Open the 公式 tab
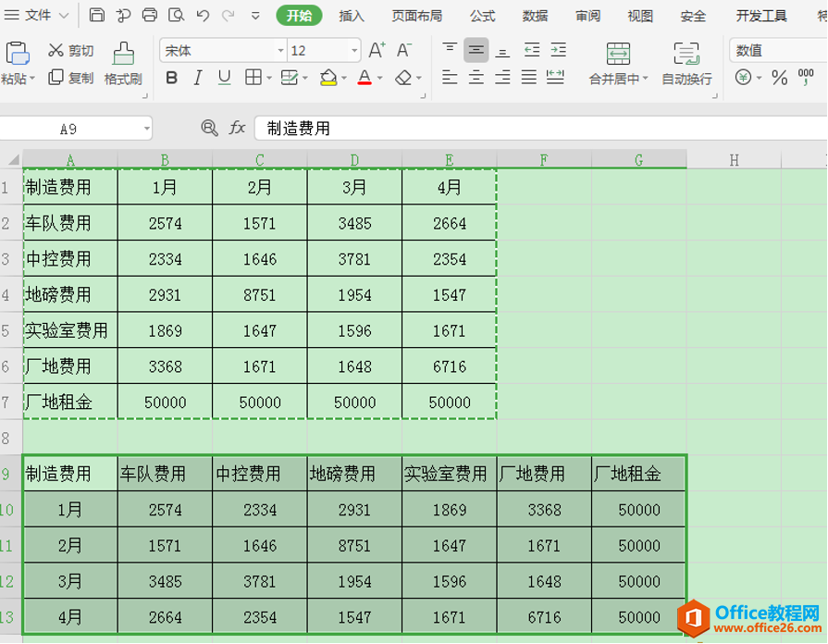The width and height of the screenshot is (828, 644). click(483, 16)
